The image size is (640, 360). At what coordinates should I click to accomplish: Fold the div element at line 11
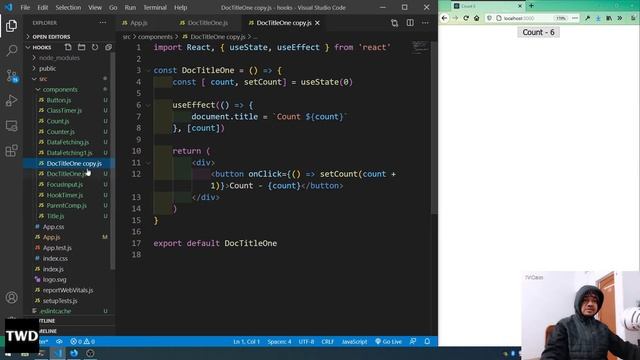pyautogui.click(x=148, y=163)
